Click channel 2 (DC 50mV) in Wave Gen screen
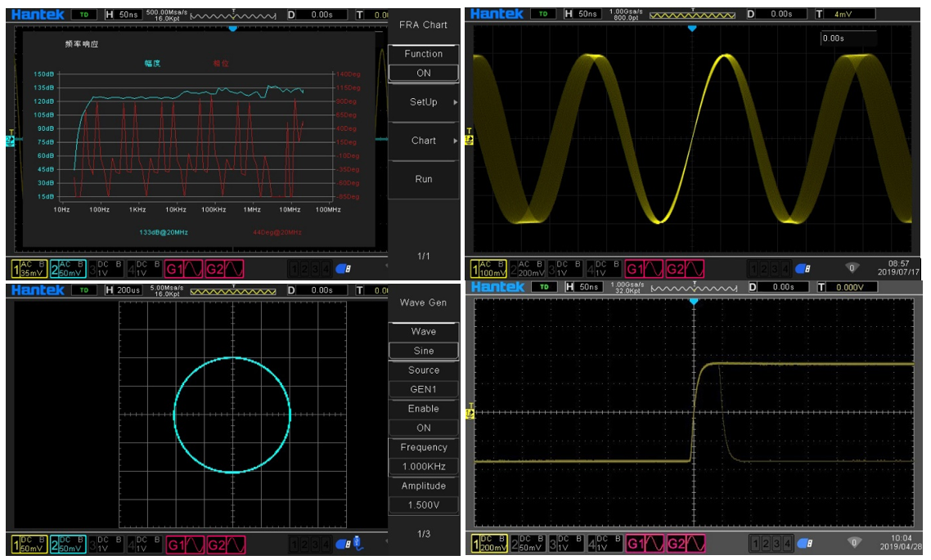931x560 pixels. pos(68,545)
